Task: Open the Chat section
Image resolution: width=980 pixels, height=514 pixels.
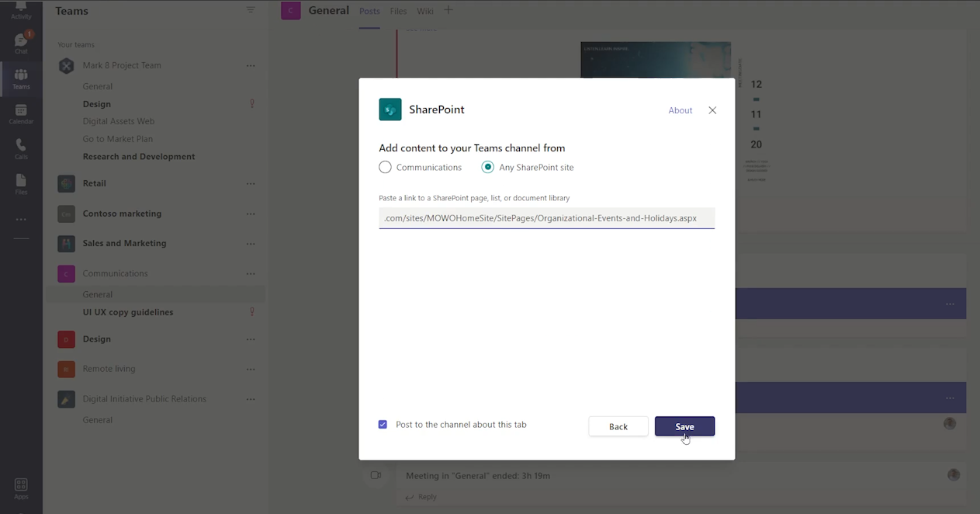Action: click(x=21, y=43)
